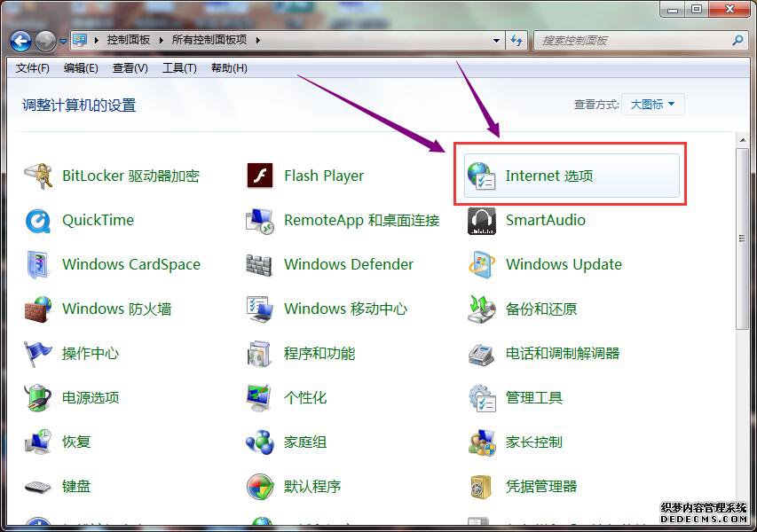Viewport: 757px width, 532px height.
Task: Open the RemoteApp 和桌面连接 icon
Action: [x=260, y=221]
